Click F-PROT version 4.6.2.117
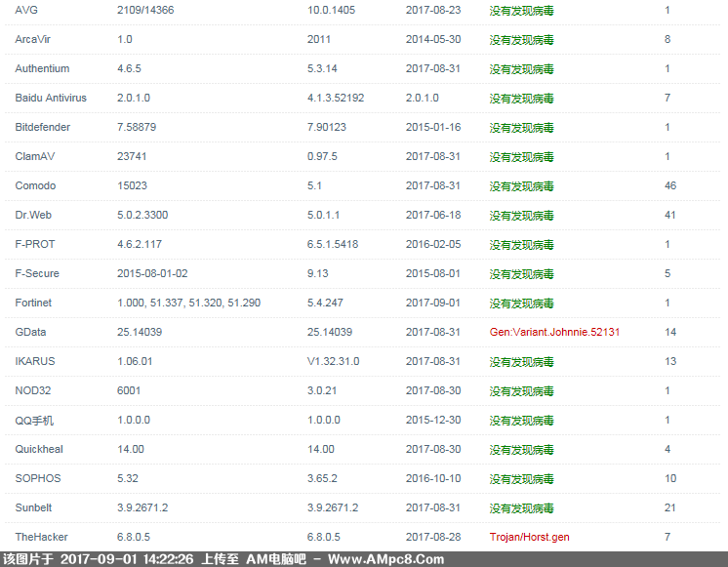728x567 pixels. coord(140,244)
